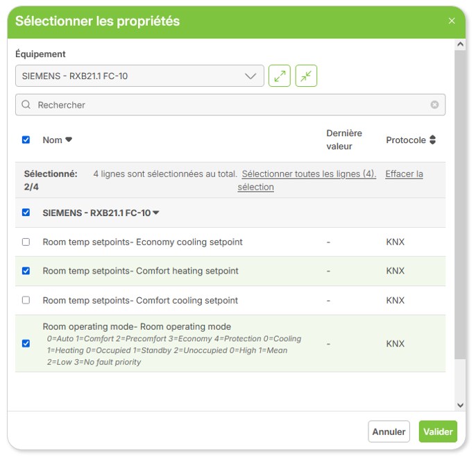Click the Dernière valeur column header

coord(344,140)
